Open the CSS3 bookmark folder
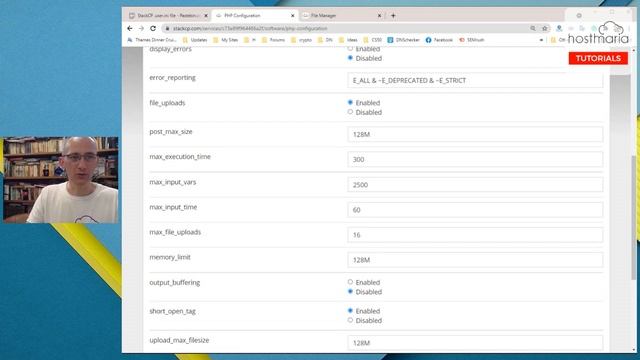640x360 pixels. (372, 40)
